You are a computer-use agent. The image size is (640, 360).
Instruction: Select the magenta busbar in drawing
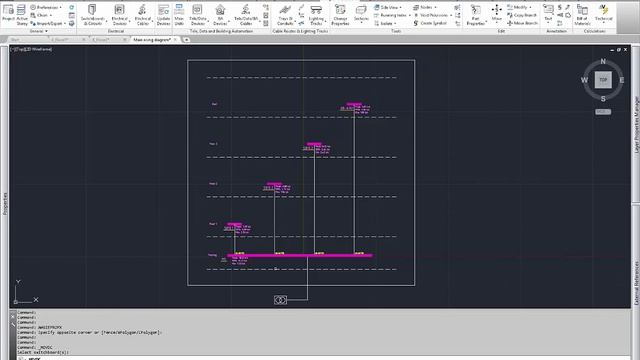pyautogui.click(x=300, y=256)
